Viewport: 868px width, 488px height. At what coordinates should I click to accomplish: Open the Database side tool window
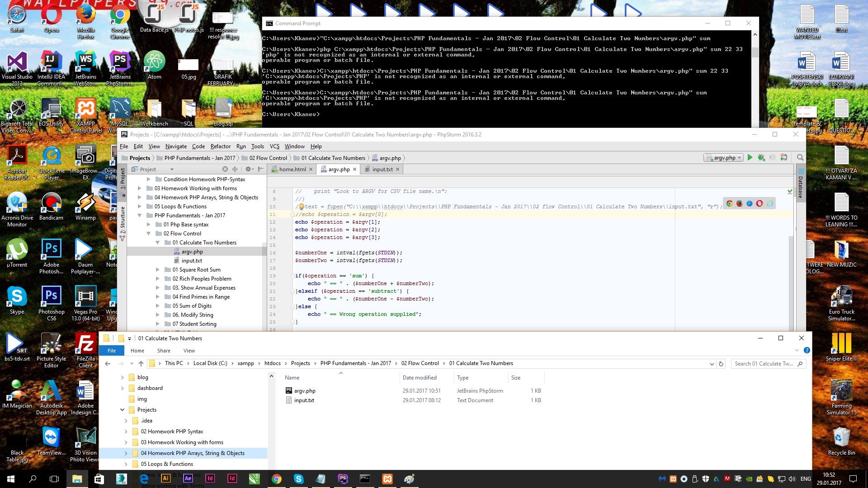pos(801,184)
